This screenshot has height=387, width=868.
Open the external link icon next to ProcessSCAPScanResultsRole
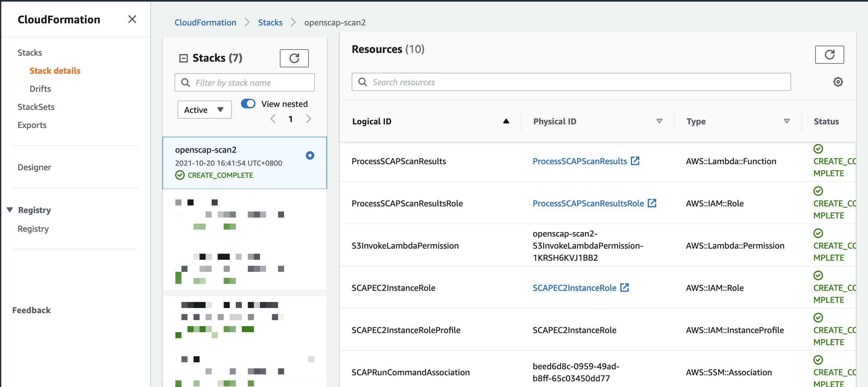click(652, 203)
